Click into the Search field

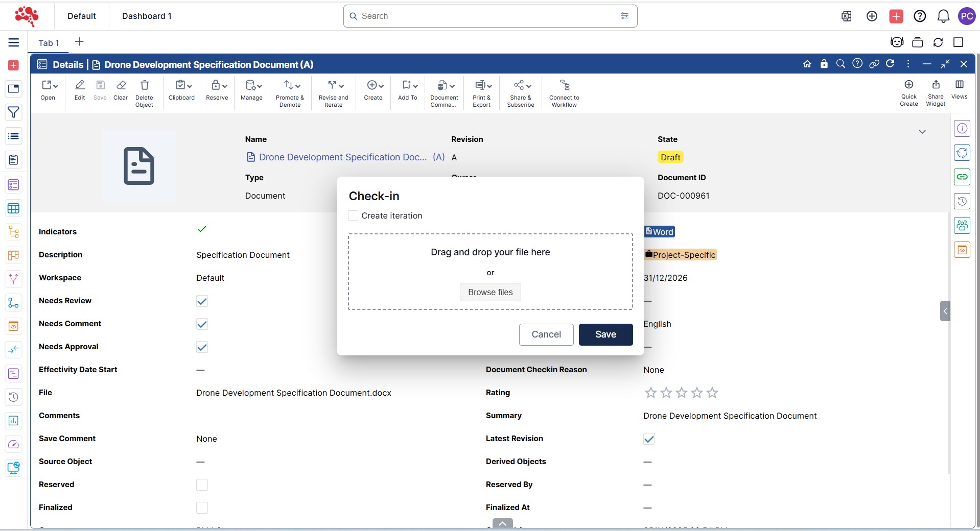point(485,16)
